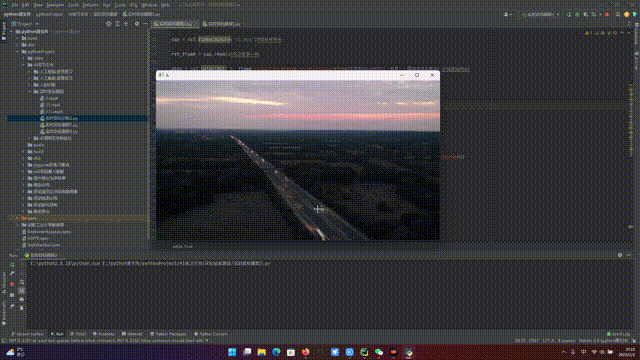This screenshot has height=360, width=640.
Task: Hide the Project tool window
Action: [x=145, y=24]
